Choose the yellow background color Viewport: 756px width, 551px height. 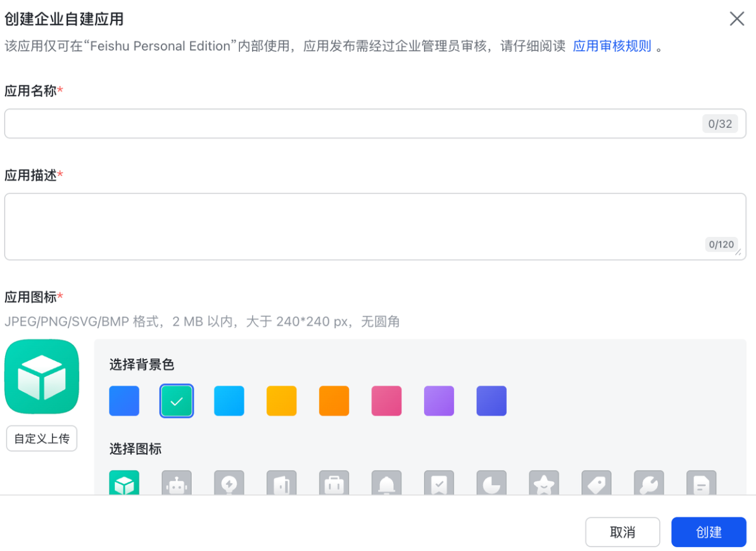click(282, 401)
